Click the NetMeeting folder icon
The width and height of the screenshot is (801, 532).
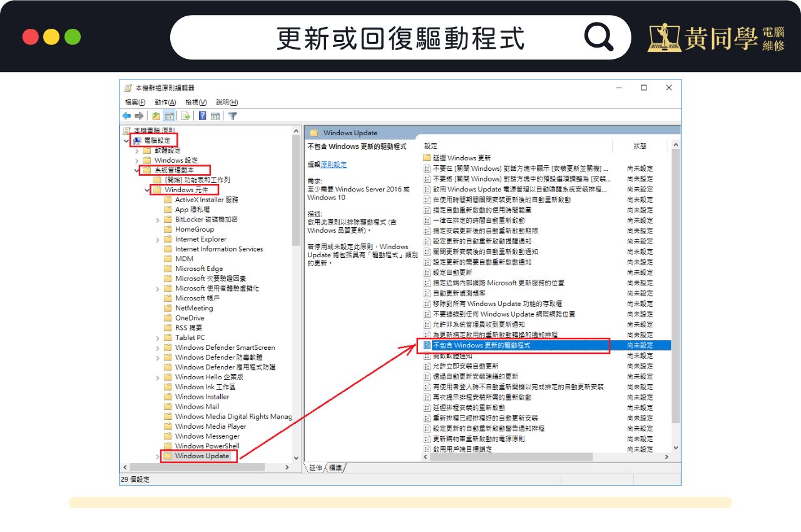[168, 308]
